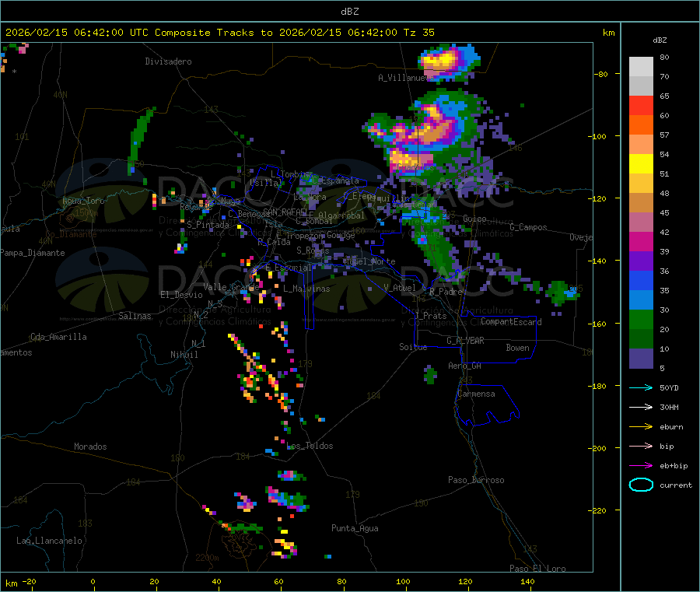Click the 'Aero_GA' map label

(465, 366)
